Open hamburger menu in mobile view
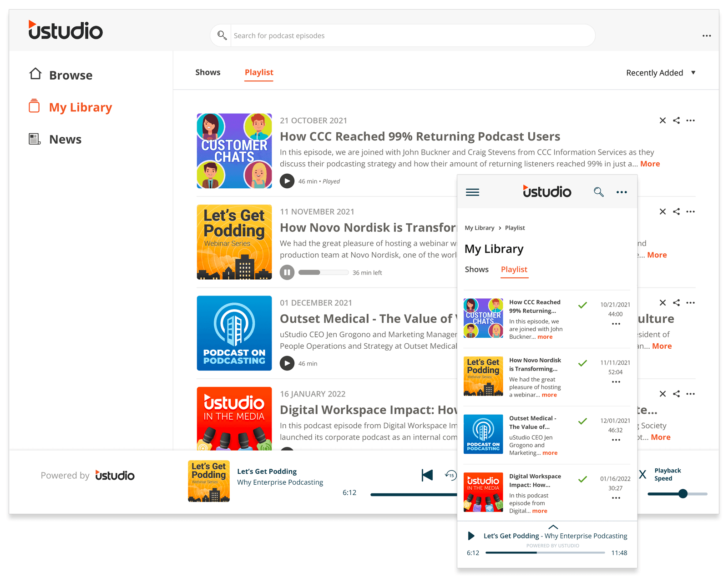Screen dimensions: 728x582 473,192
